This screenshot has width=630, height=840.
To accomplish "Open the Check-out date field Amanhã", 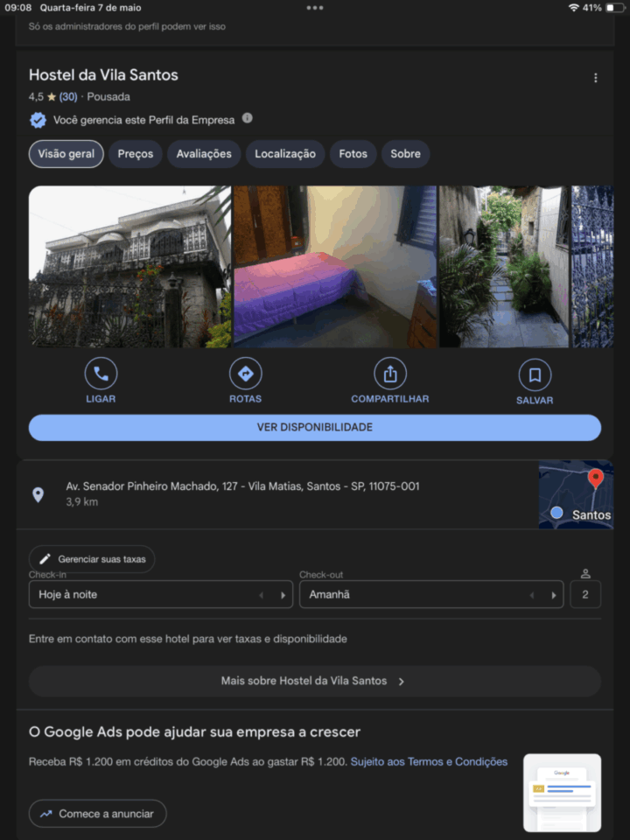I will (431, 594).
